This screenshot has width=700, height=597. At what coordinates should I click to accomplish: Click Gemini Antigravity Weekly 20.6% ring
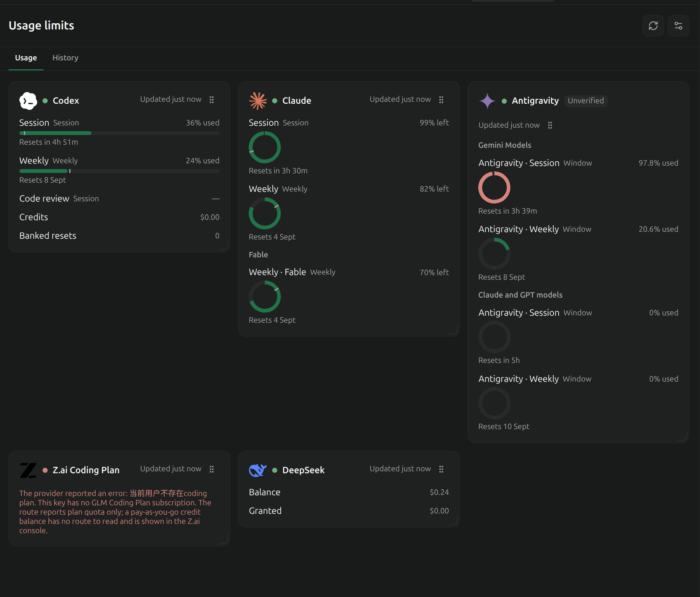(494, 254)
